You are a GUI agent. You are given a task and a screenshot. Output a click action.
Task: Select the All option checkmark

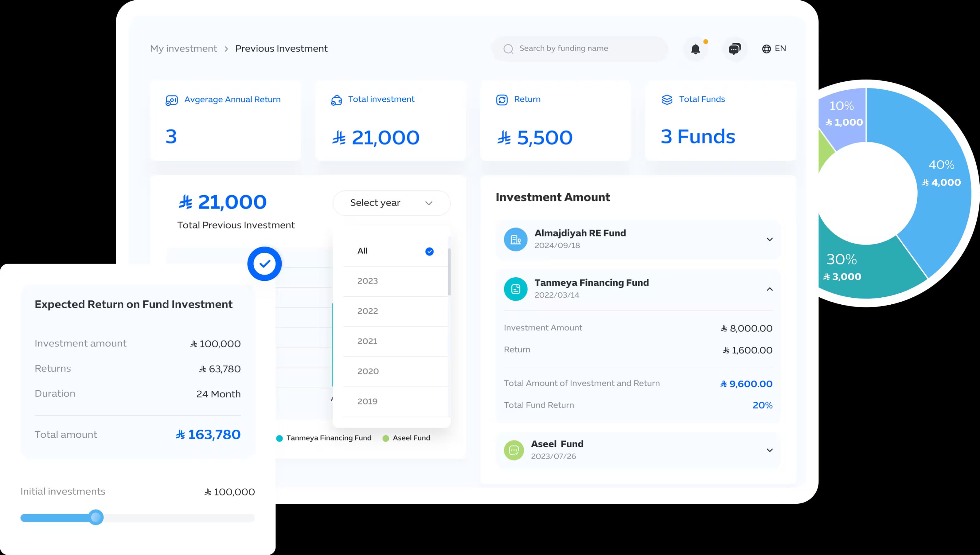(x=429, y=251)
